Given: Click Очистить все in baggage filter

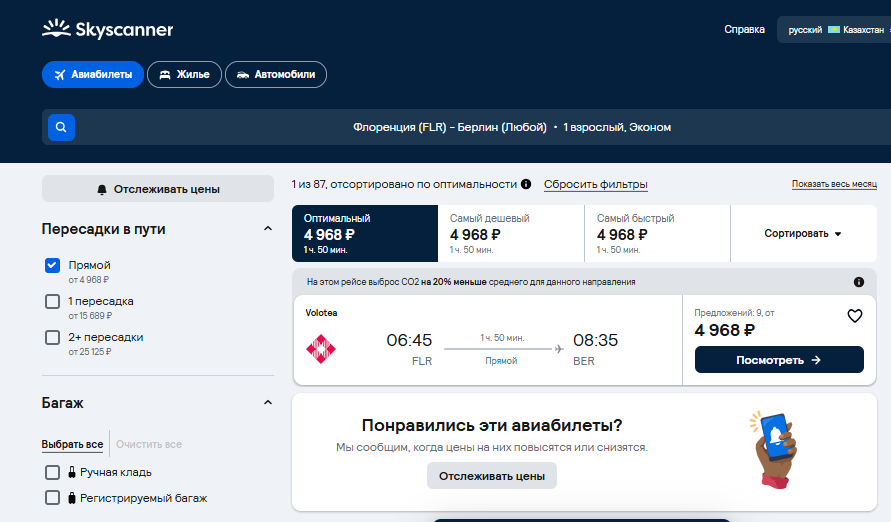Looking at the screenshot, I should 149,444.
